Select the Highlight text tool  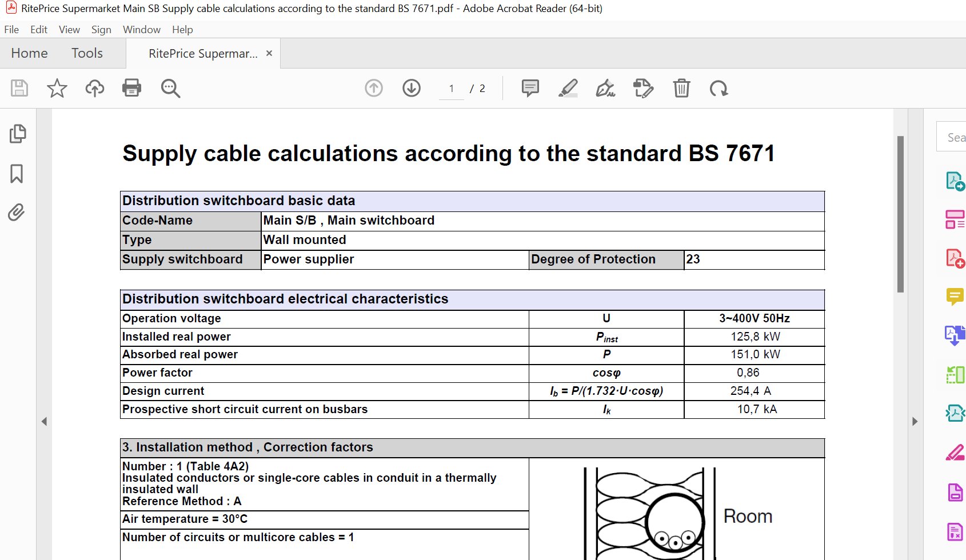(x=566, y=89)
